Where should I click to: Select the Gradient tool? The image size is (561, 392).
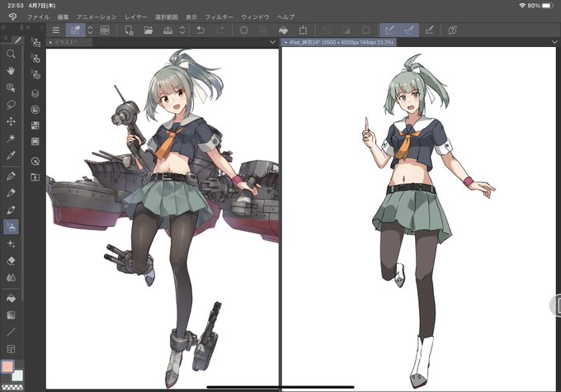[11, 315]
